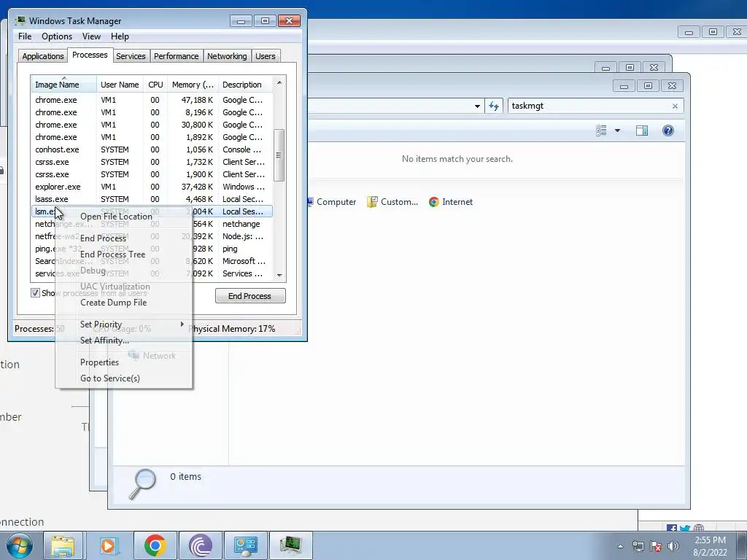The width and height of the screenshot is (747, 560).
Task: Toggle the Explorer preview pane icon
Action: pyautogui.click(x=642, y=131)
